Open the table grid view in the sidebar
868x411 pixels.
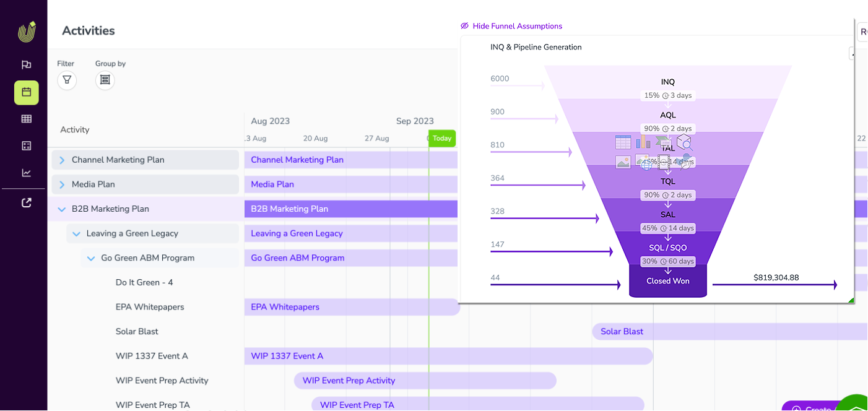click(x=26, y=119)
